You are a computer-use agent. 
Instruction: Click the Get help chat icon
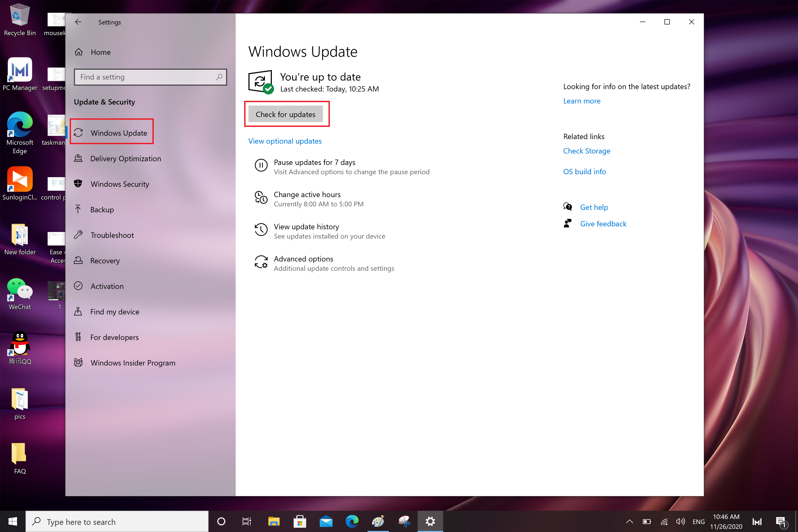click(x=567, y=207)
